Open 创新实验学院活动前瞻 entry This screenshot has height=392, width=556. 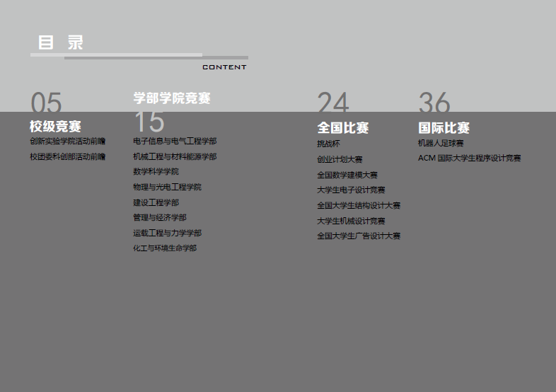[x=68, y=142]
